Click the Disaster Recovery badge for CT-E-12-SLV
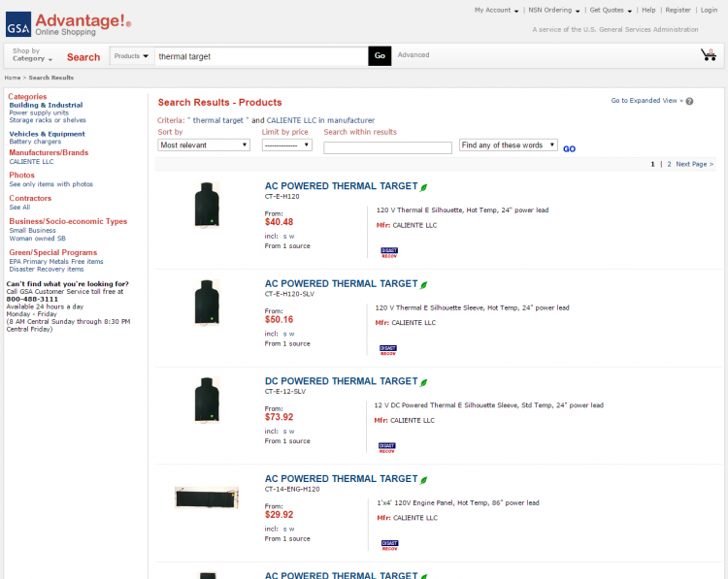 click(386, 448)
